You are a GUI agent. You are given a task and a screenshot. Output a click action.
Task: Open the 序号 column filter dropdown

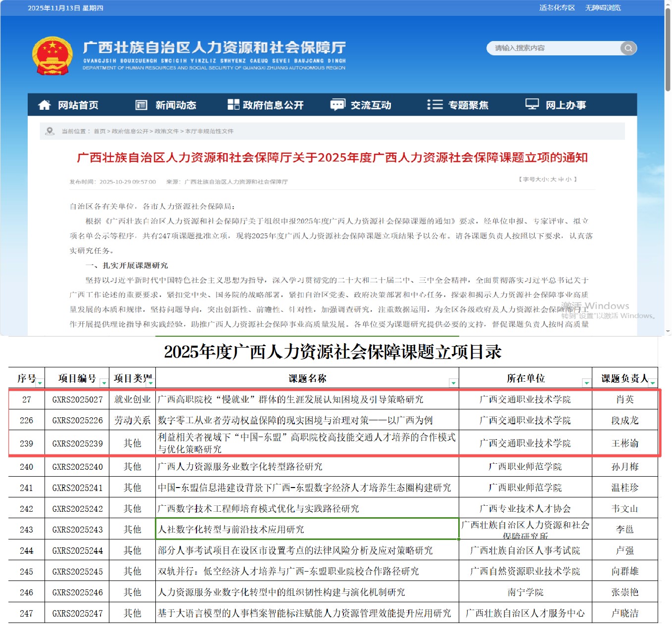click(x=40, y=383)
